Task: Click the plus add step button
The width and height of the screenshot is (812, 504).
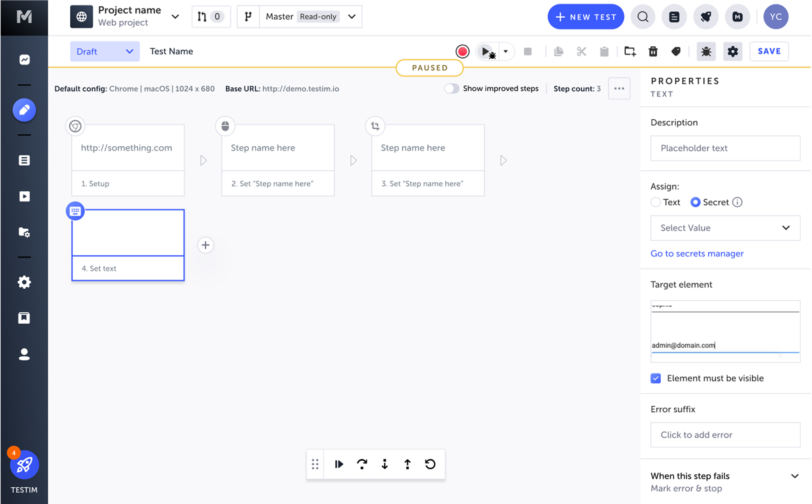Action: coord(206,245)
